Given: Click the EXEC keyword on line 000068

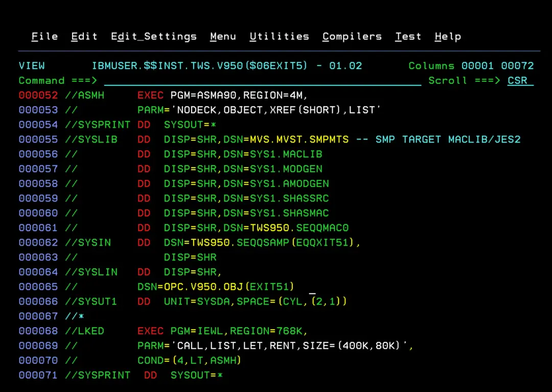Looking at the screenshot, I should 150,331.
